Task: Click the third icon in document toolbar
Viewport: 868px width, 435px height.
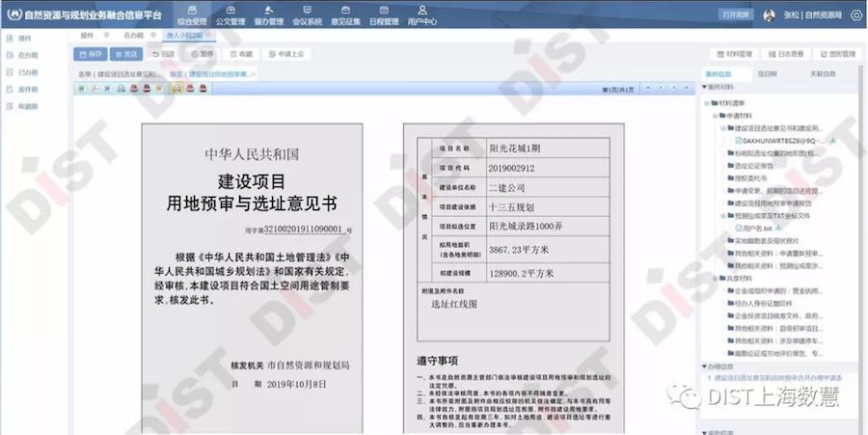Action: point(107,88)
